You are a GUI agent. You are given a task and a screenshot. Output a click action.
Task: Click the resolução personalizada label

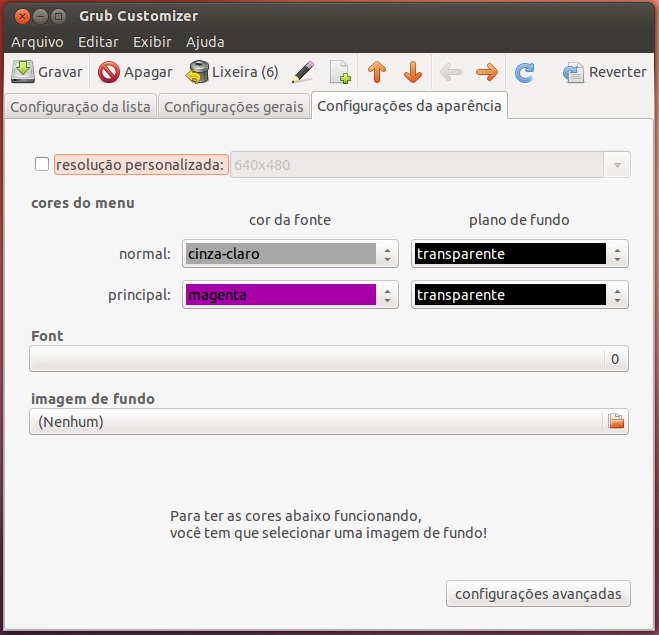click(x=140, y=165)
